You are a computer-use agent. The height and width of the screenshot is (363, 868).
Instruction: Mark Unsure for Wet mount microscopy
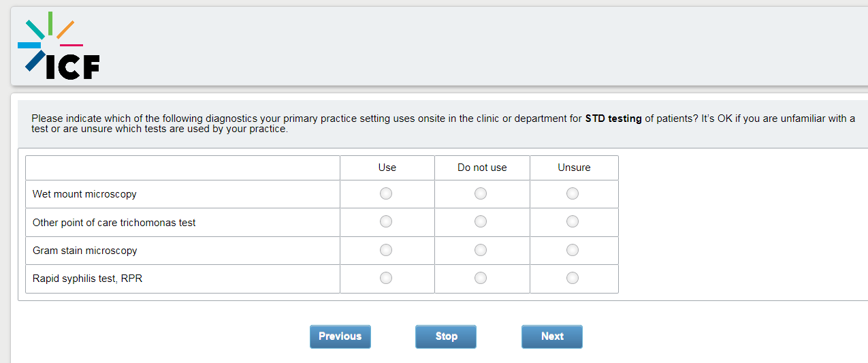click(x=573, y=194)
